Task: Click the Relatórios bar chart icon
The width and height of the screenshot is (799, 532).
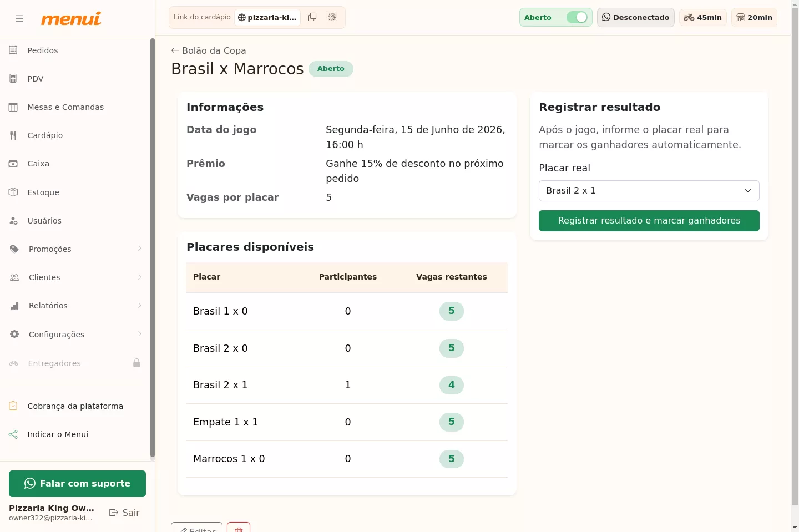Action: [14, 306]
